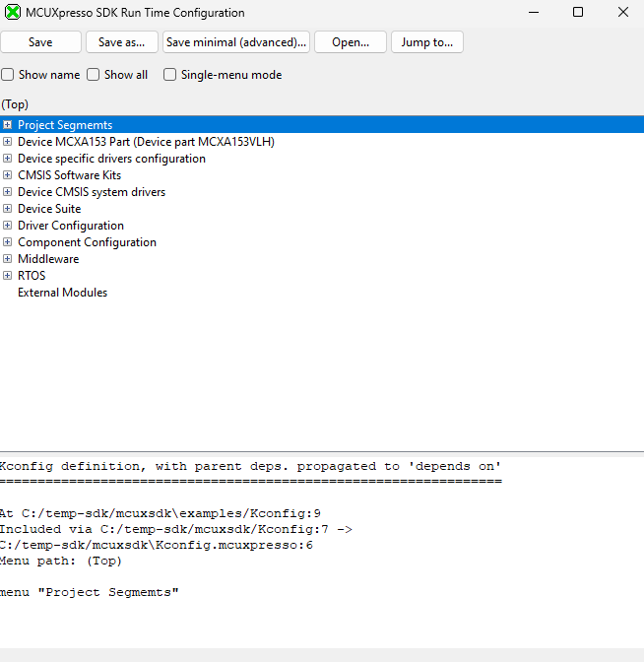
Task: Select Device specific drivers configuration text
Action: (111, 159)
